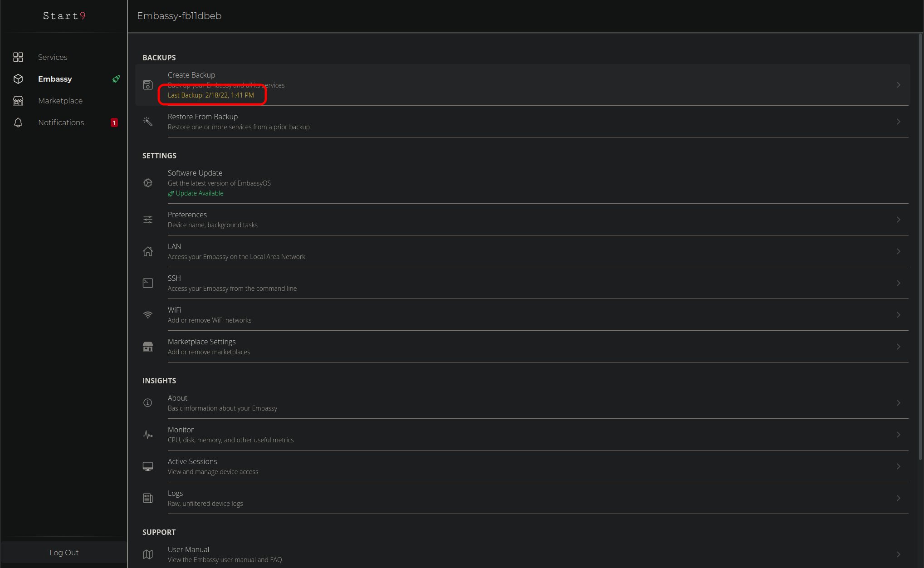924x568 pixels.
Task: Open the Marketplace sidebar menu item
Action: pos(60,101)
